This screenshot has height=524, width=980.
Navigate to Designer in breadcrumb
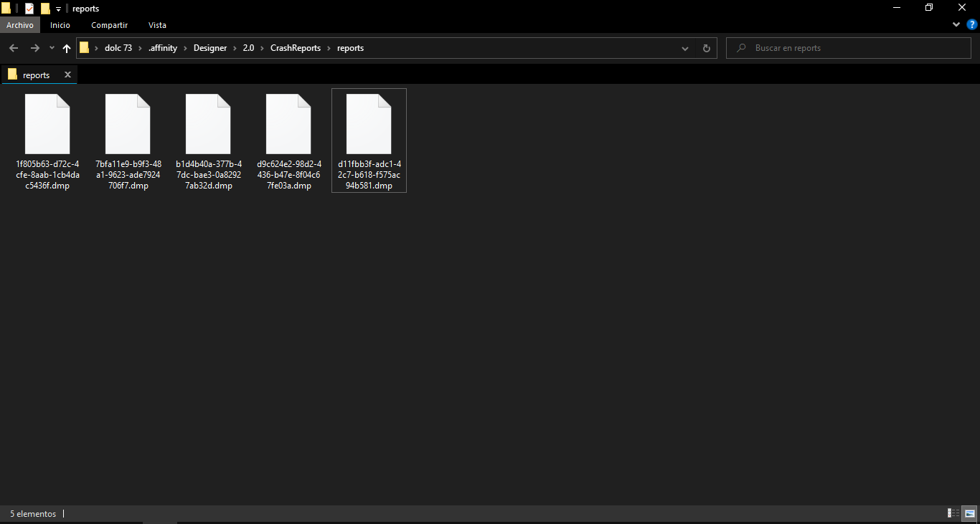click(210, 48)
